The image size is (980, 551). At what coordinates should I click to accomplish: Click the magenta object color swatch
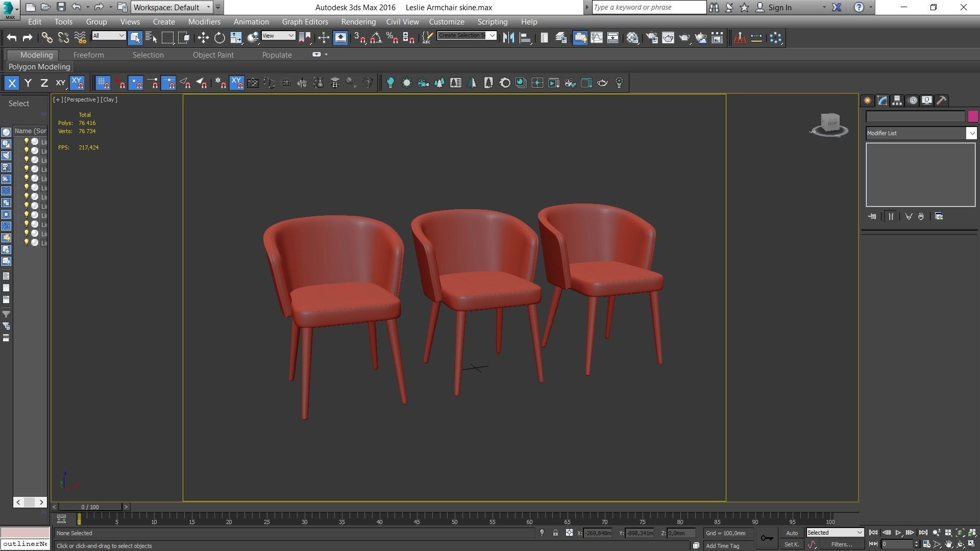click(x=972, y=116)
